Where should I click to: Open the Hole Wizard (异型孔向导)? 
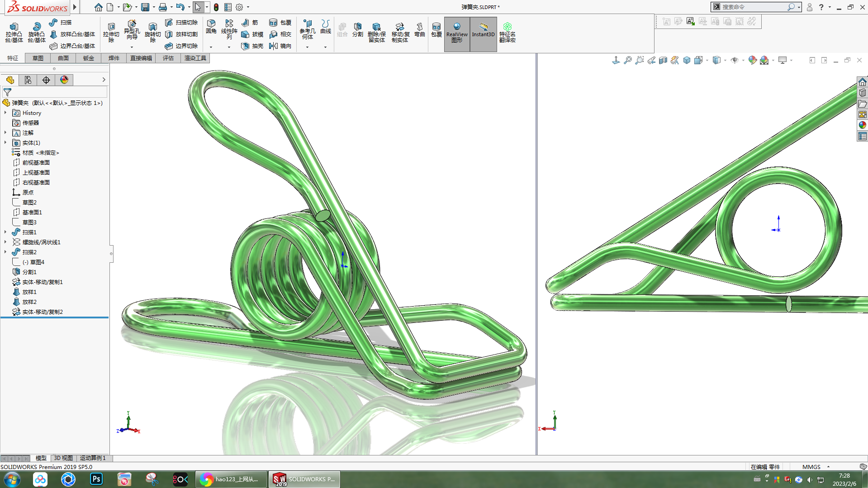[132, 30]
